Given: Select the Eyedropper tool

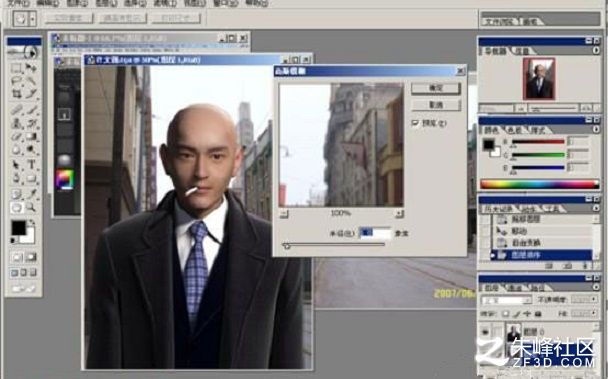Looking at the screenshot, I should click(x=31, y=193).
